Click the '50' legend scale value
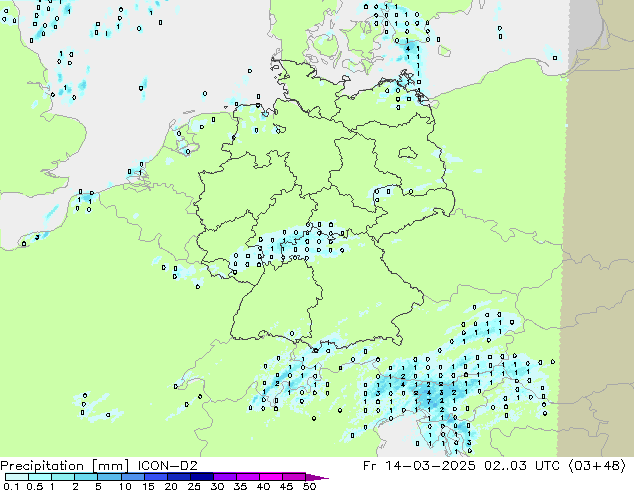The image size is (634, 490). [x=309, y=486]
